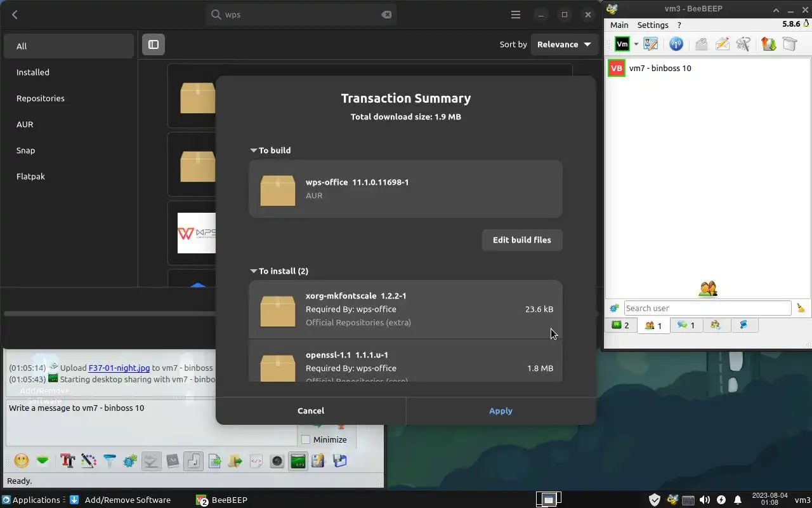Click the blue floppy disks save icon

[x=339, y=460]
